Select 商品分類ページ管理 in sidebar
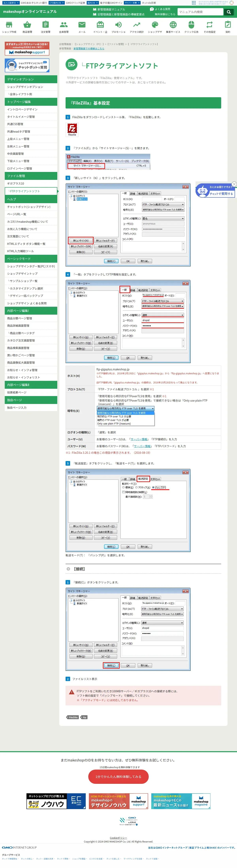The image size is (237, 868). (31, 318)
